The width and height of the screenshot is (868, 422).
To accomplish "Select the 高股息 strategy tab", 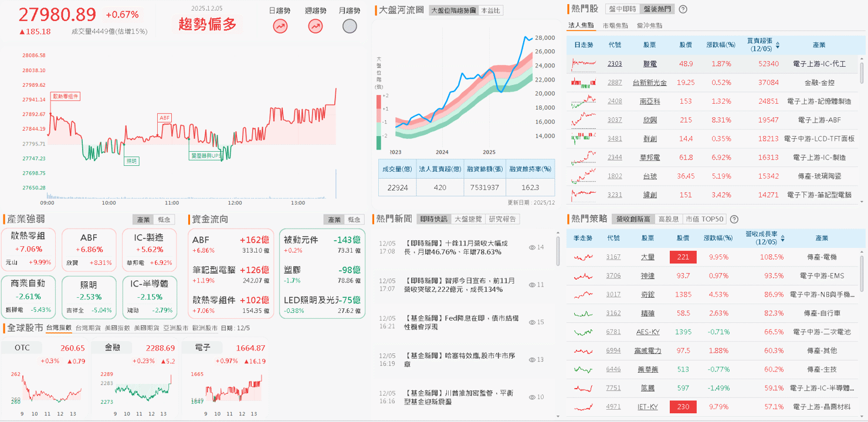I will [668, 219].
